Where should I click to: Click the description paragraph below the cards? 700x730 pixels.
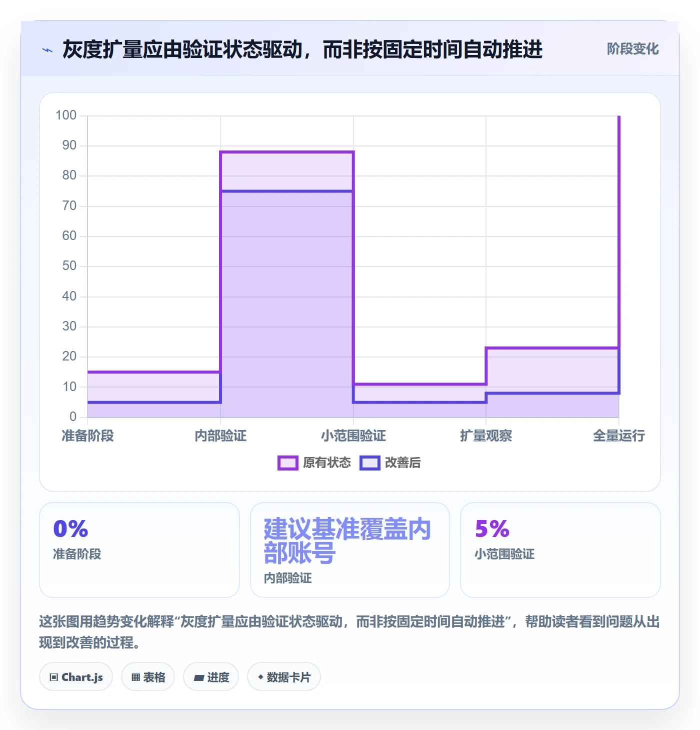click(x=349, y=632)
